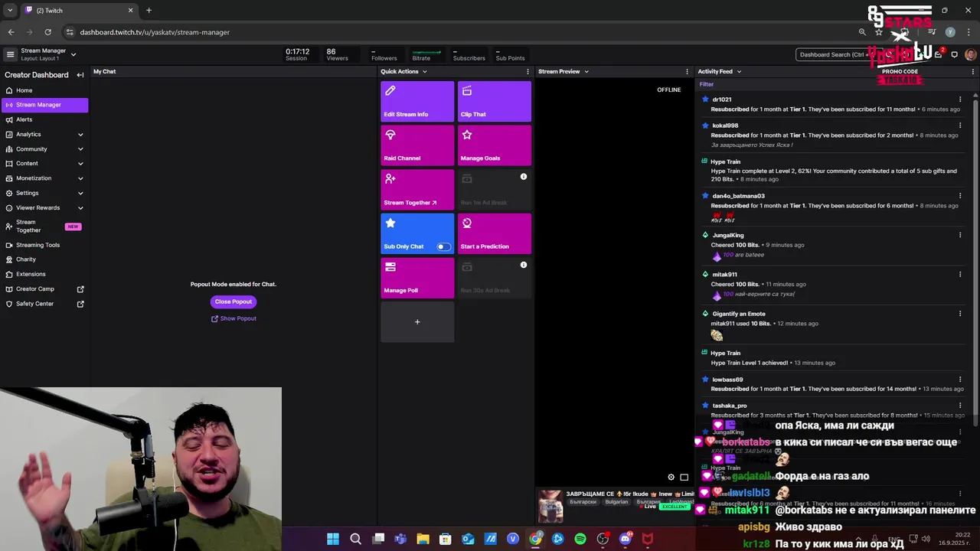Click the Edit Stream Info pencil tile
The image size is (980, 551).
417,101
